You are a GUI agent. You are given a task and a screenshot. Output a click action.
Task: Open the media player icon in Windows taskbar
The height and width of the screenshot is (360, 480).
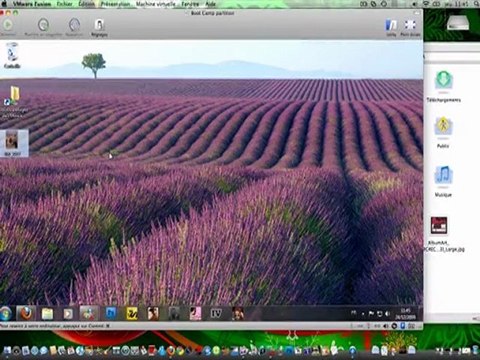click(x=68, y=313)
